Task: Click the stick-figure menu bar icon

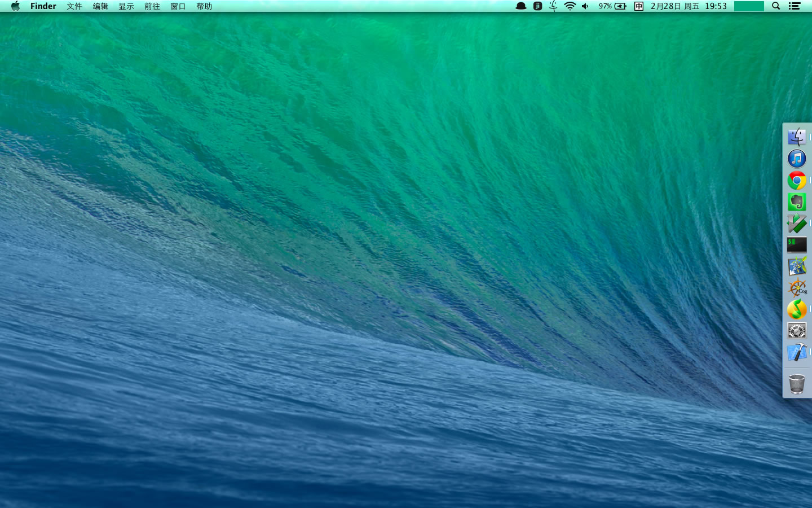Action: pyautogui.click(x=553, y=6)
